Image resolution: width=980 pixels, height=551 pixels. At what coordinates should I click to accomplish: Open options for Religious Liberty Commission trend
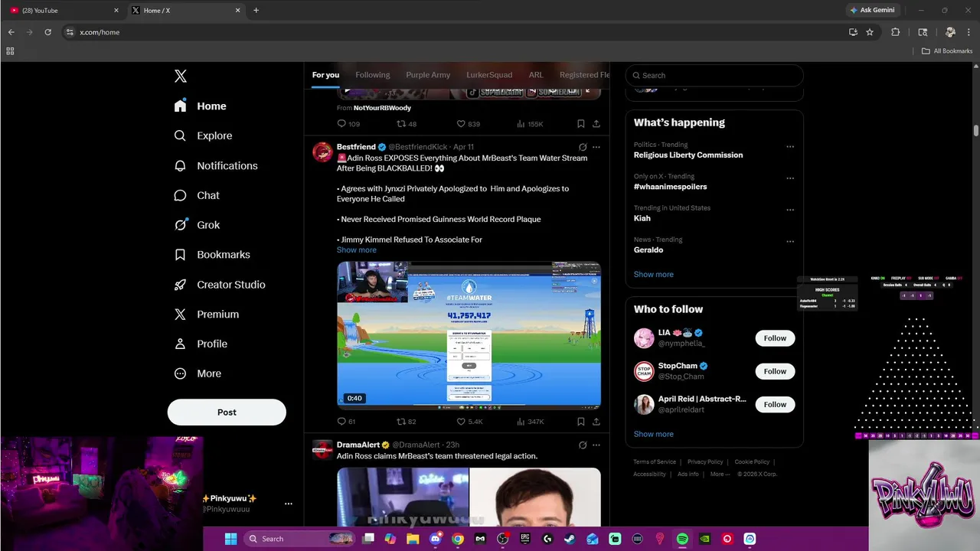click(790, 147)
